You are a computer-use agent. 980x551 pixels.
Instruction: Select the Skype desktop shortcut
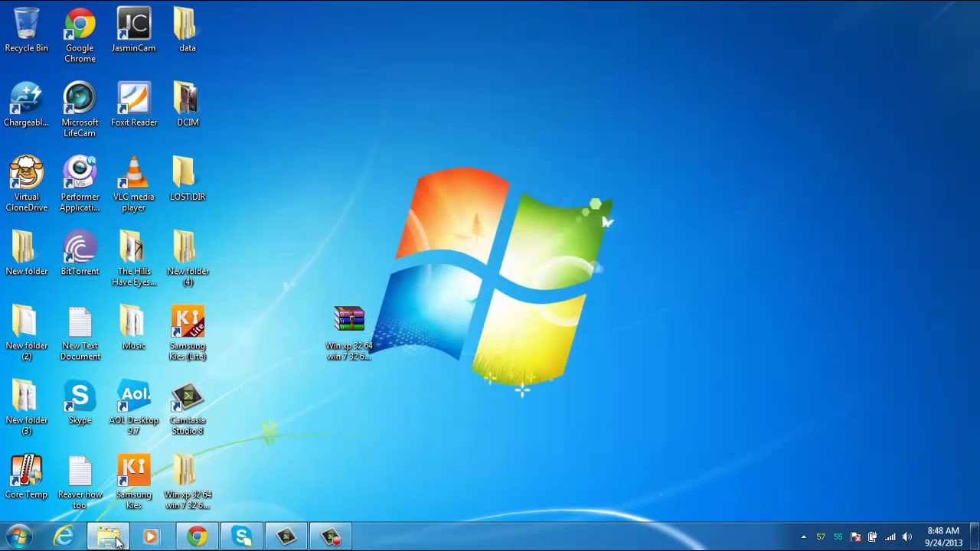click(80, 402)
